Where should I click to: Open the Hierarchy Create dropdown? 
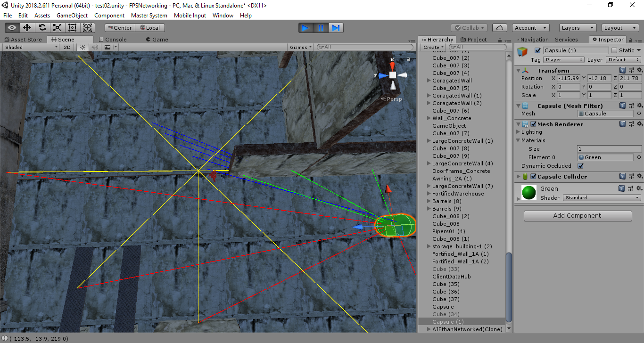pos(433,47)
